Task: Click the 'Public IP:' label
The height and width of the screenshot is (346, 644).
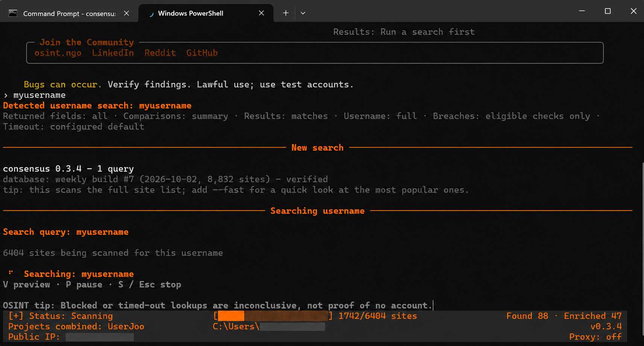Action: (34, 337)
